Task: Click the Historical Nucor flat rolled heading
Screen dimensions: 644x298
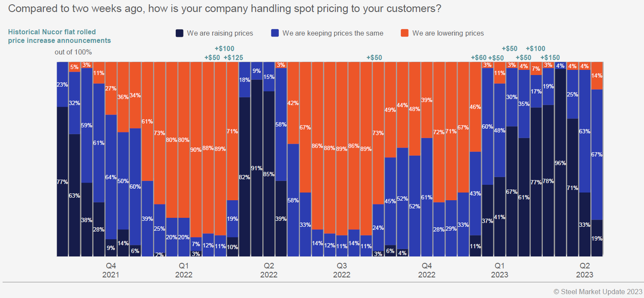Action: [x=59, y=36]
